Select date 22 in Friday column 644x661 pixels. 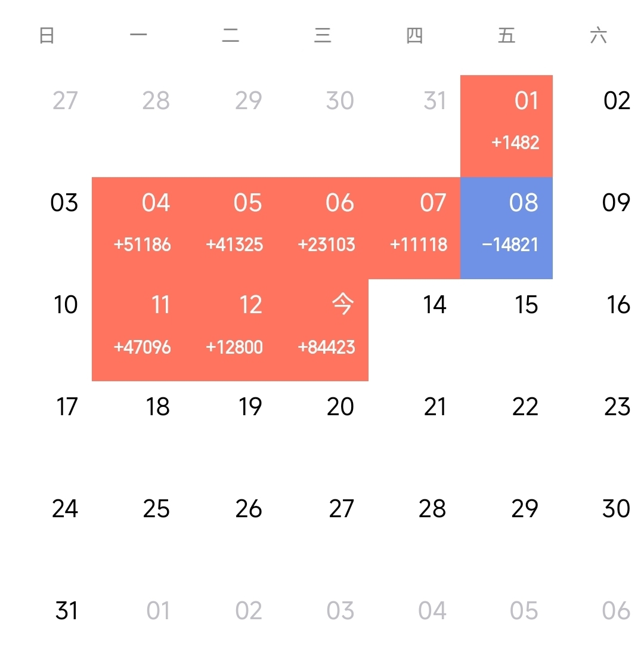pos(525,407)
